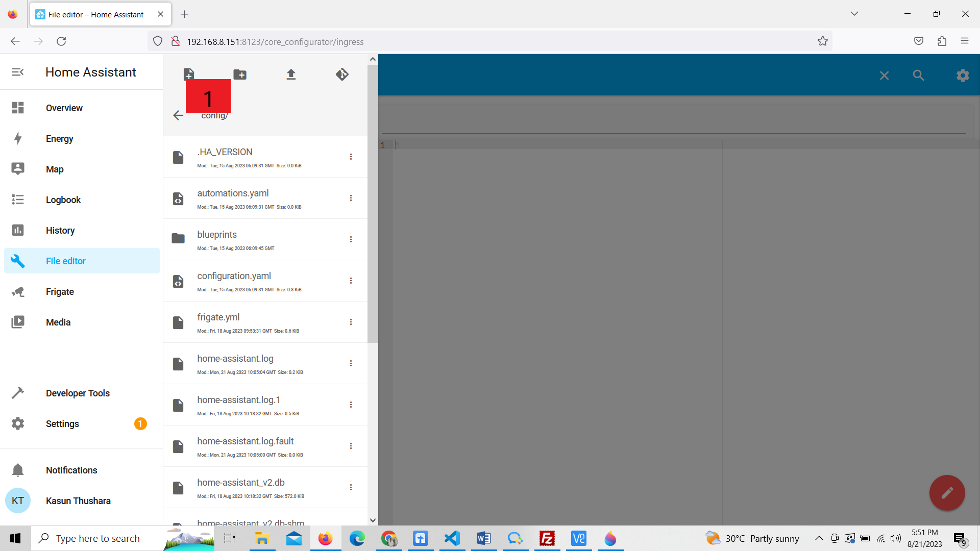The height and width of the screenshot is (551, 980).
Task: List all tabs dropdown arrow
Action: (854, 14)
